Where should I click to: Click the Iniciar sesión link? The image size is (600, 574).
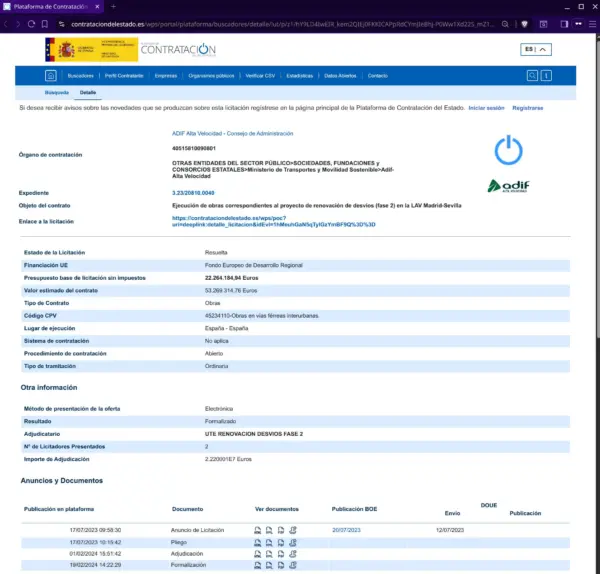pos(486,108)
